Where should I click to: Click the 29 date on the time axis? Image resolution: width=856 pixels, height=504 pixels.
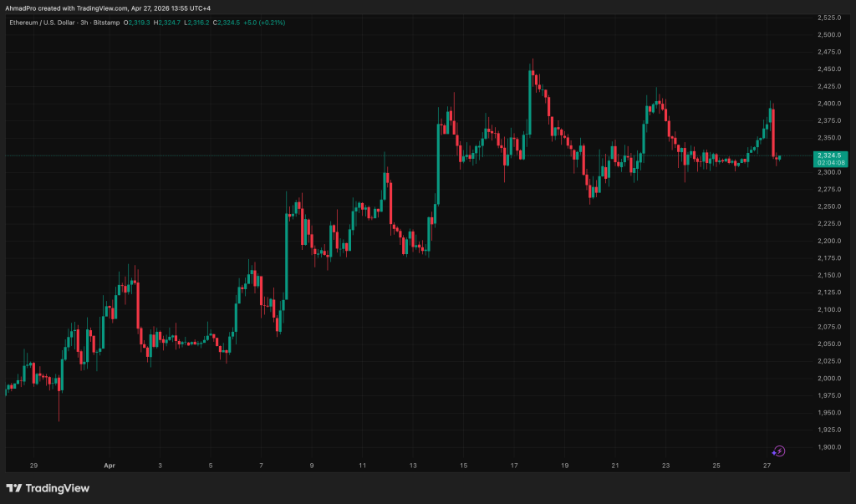pyautogui.click(x=33, y=465)
